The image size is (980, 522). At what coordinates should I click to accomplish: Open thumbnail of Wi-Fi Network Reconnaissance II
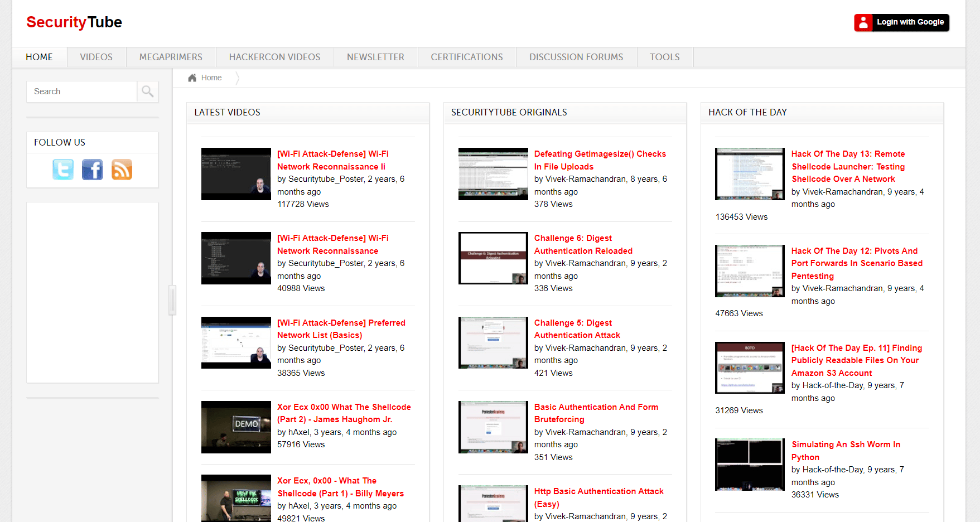pyautogui.click(x=236, y=174)
